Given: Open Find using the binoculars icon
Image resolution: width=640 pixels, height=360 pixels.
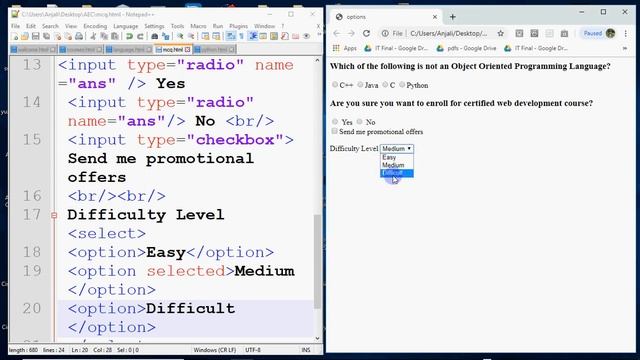Looking at the screenshot, I should coord(155,37).
